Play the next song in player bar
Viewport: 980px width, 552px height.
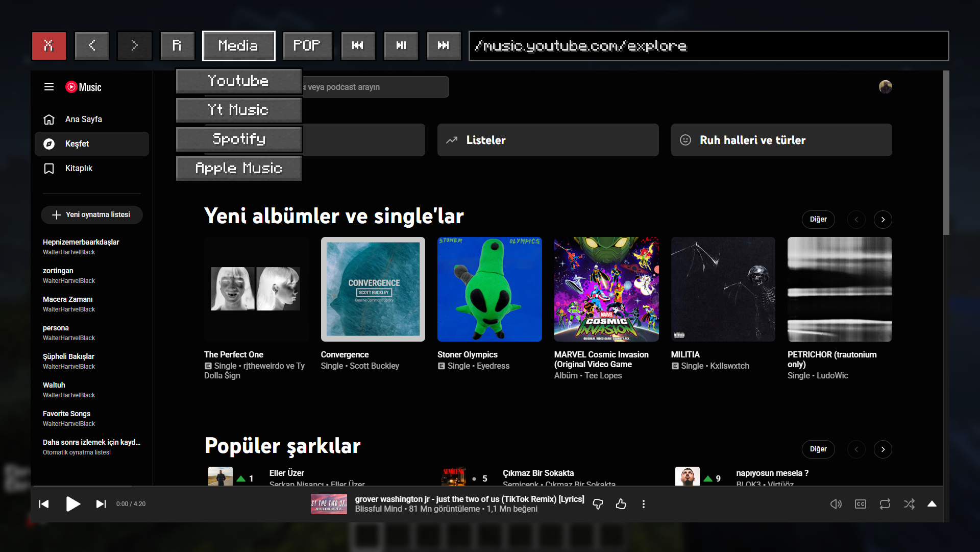tap(101, 504)
